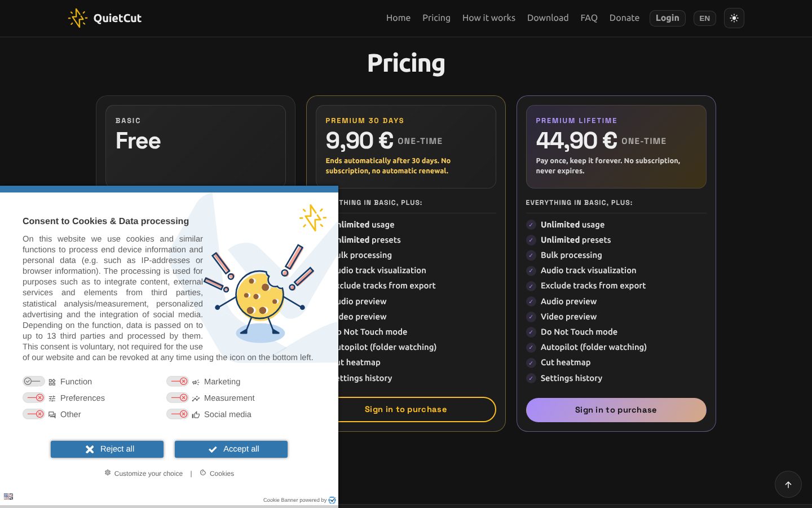Viewport: 812px width, 508px height.
Task: Click the '9,90 €' price text
Action: (x=359, y=141)
